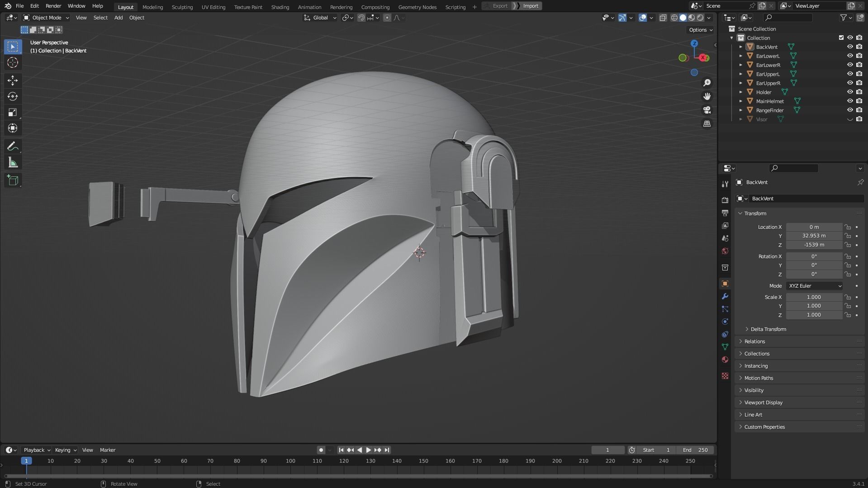
Task: Click the Export button
Action: (496, 6)
